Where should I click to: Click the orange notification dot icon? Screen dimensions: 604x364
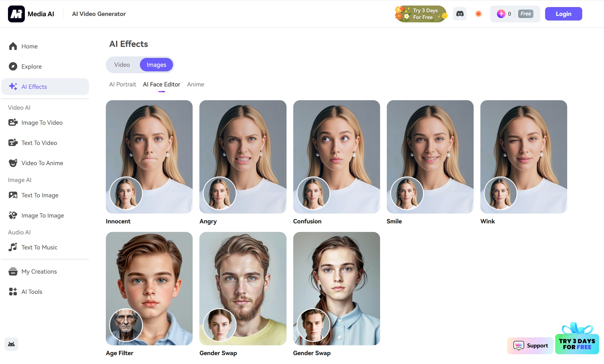[478, 14]
